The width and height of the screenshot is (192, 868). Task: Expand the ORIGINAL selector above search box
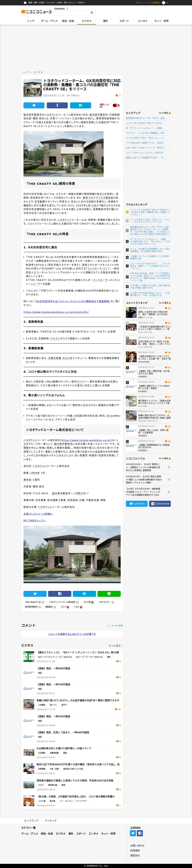(61, 9)
